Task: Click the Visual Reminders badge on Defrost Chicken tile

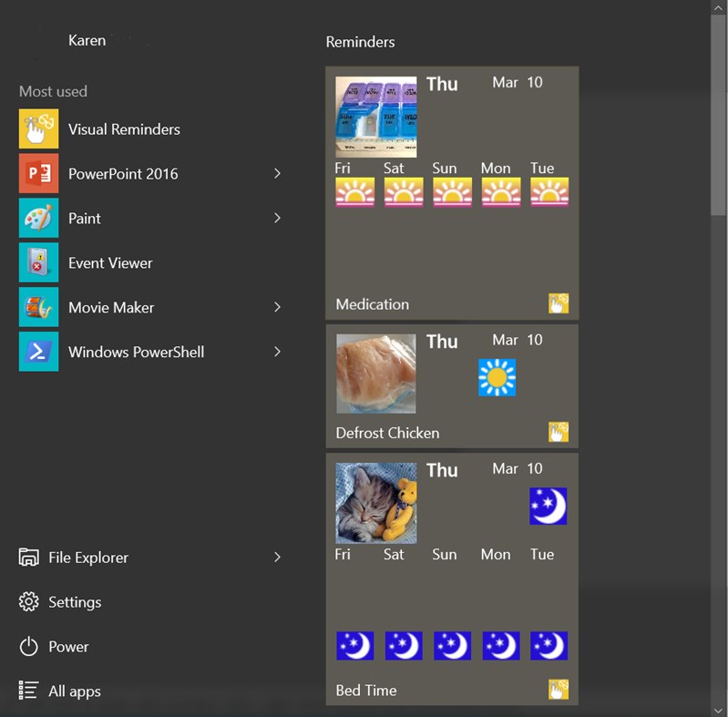Action: coord(559,432)
